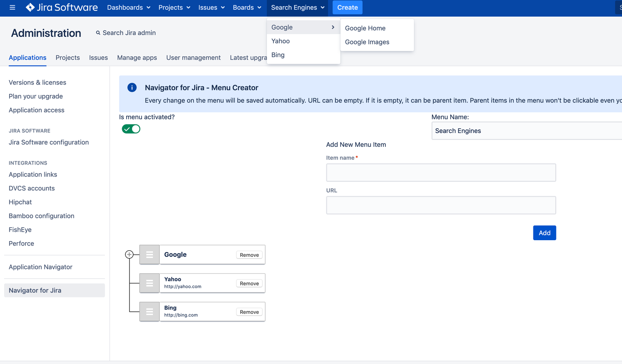
Task: Switch to the Issues admin tab
Action: click(x=98, y=57)
